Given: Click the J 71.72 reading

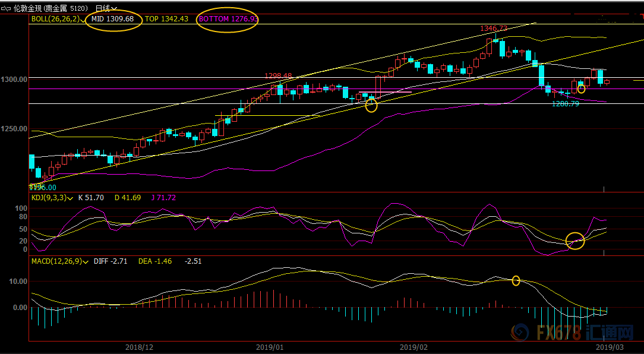Looking at the screenshot, I should coord(163,198).
